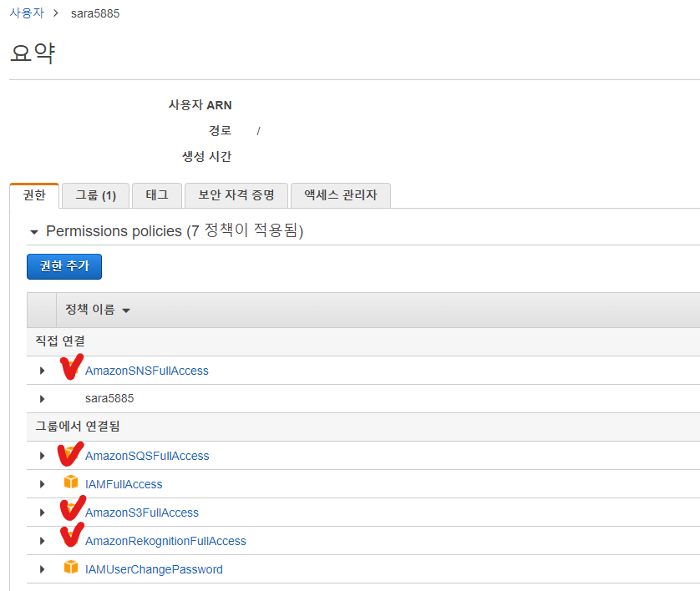Open the IAMFullAccess policy link

coord(124,484)
